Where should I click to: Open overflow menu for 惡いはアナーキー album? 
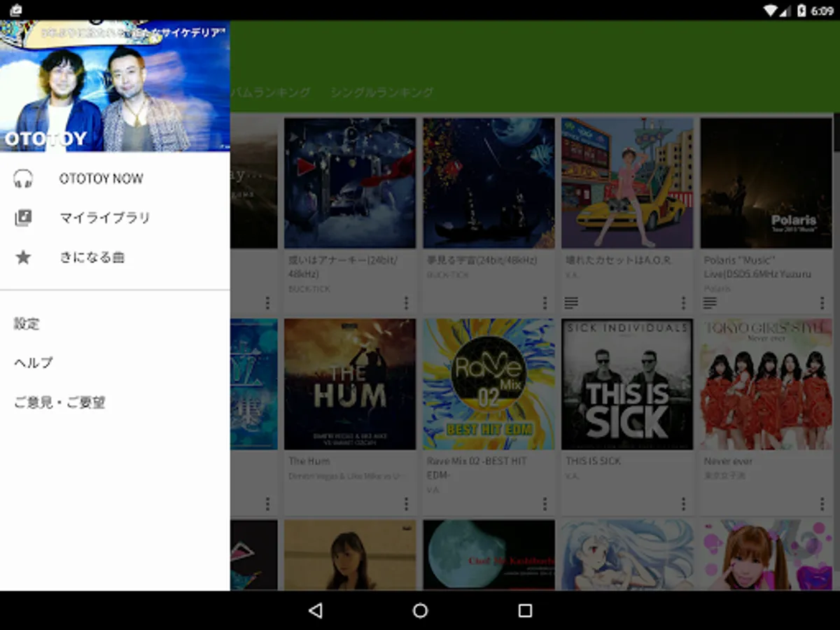406,302
